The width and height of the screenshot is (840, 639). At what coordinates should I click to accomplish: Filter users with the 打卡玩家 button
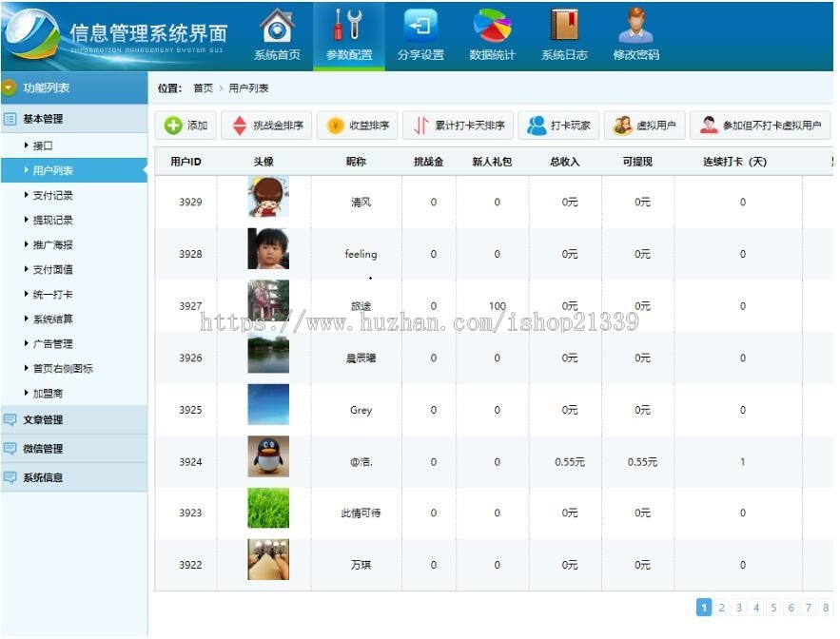tap(558, 126)
